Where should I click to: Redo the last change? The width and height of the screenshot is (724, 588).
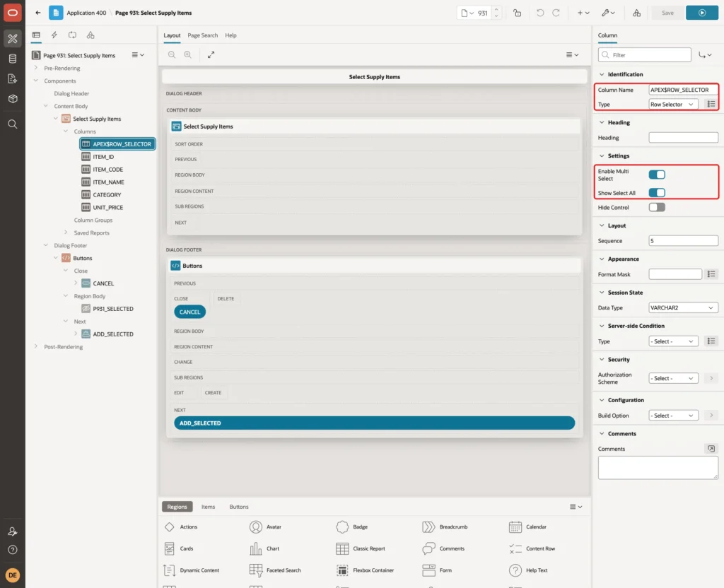coord(556,13)
